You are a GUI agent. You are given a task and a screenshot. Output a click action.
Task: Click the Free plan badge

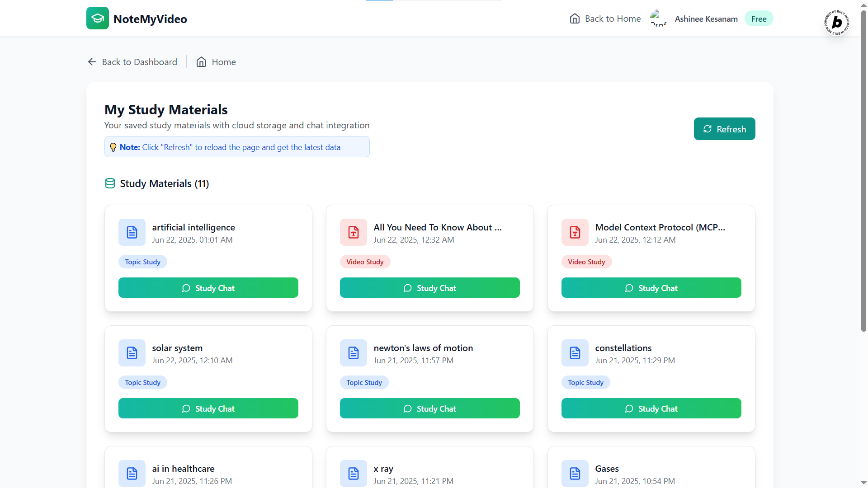tap(759, 19)
